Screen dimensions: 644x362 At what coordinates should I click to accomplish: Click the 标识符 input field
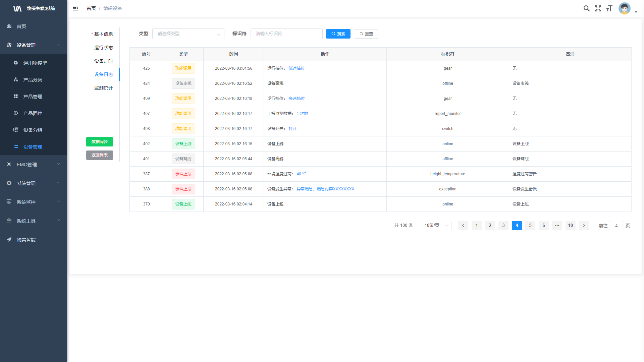(286, 34)
